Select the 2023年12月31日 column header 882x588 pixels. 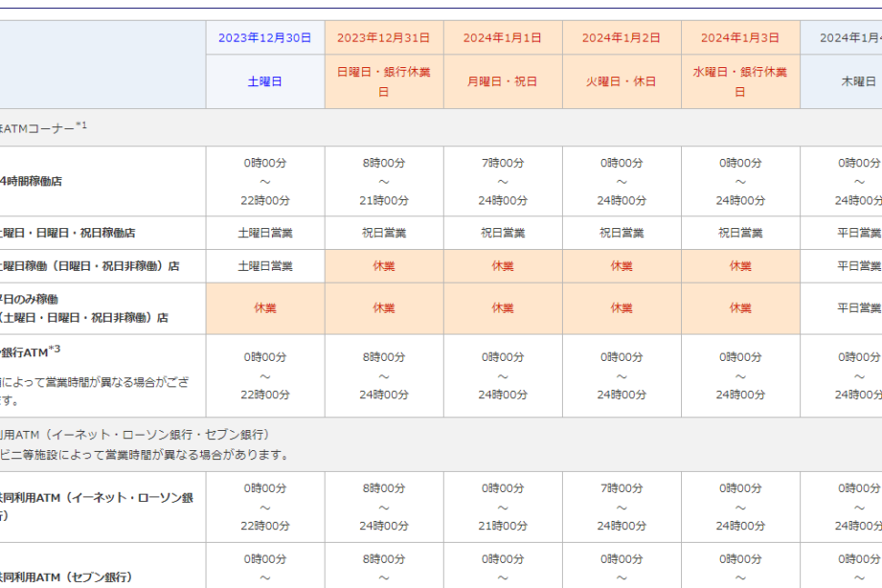383,38
